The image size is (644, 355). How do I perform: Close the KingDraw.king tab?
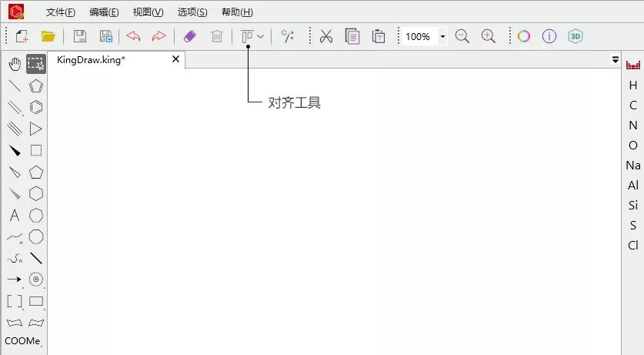(175, 59)
